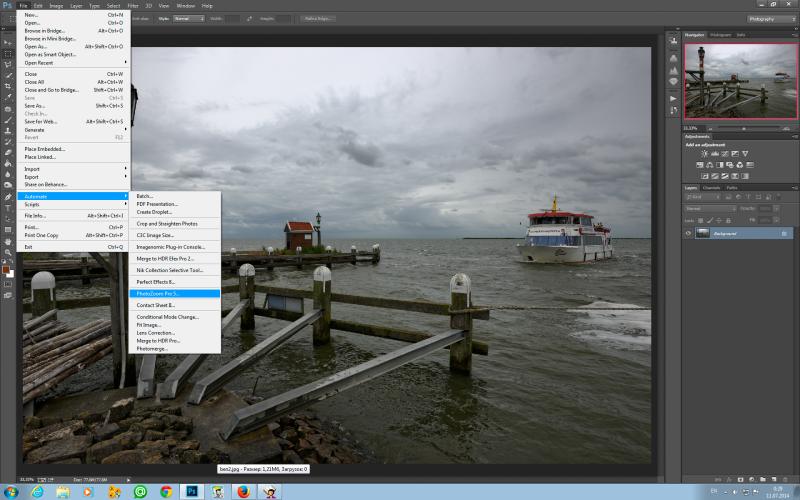Add an Exposure adjustment
Screen dimensions: 800x500
point(735,154)
